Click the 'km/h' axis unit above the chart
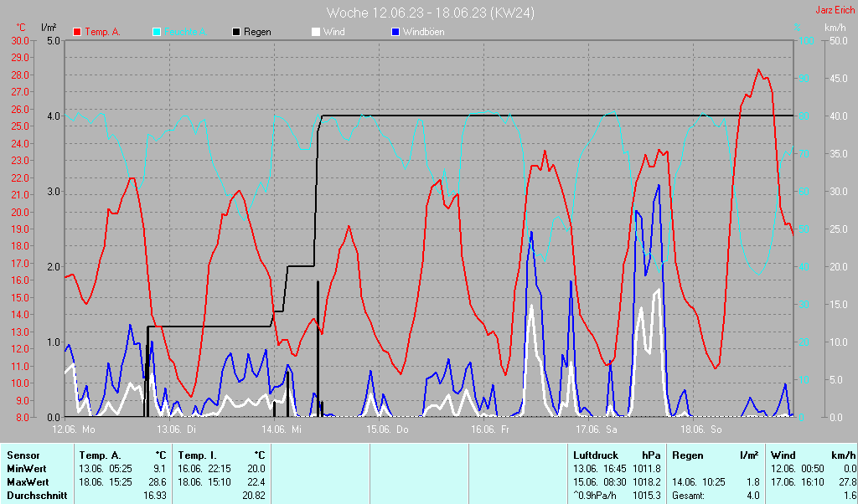 835,28
